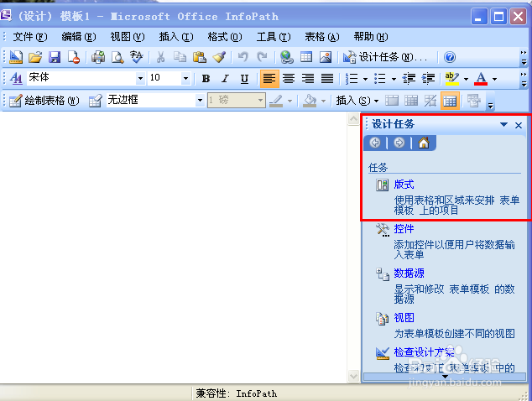Open Print Preview magnifier icon
Screen dimensions: 532x401
[x=117, y=57]
